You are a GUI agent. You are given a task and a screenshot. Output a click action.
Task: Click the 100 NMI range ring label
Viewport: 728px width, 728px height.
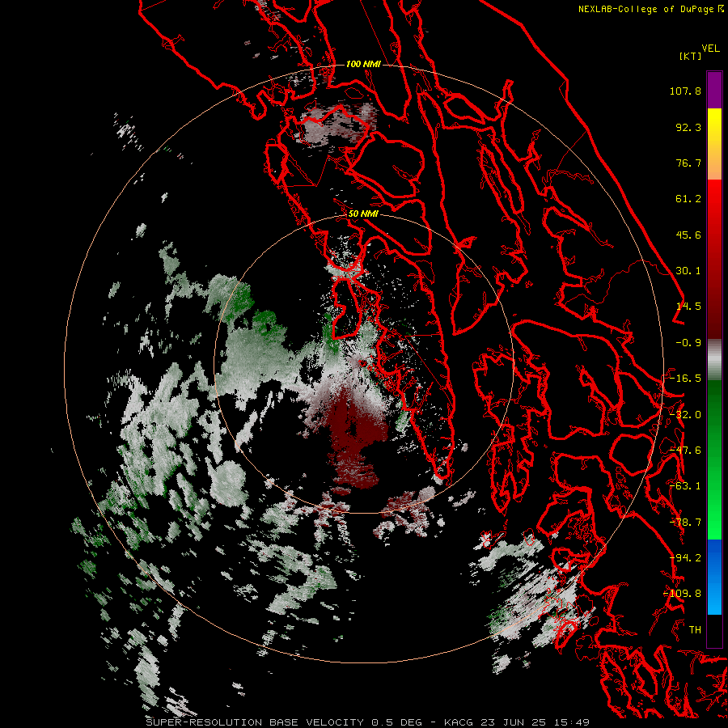[x=363, y=64]
